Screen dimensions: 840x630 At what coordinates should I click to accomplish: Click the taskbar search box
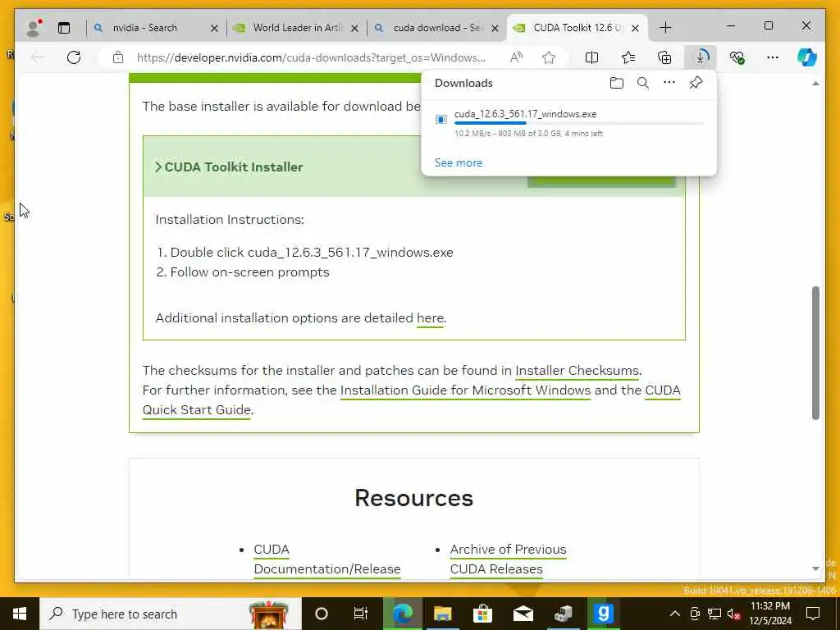click(x=171, y=614)
